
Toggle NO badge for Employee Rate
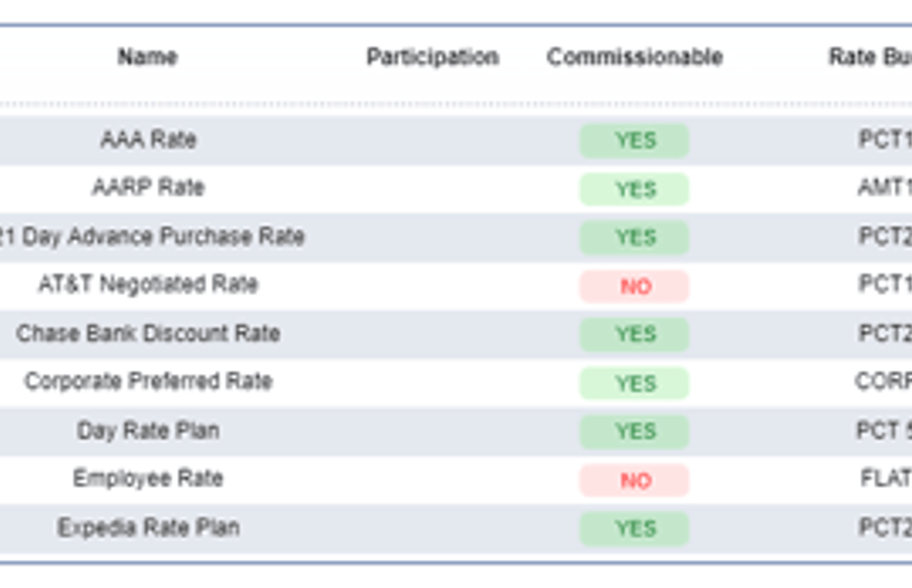tap(634, 481)
